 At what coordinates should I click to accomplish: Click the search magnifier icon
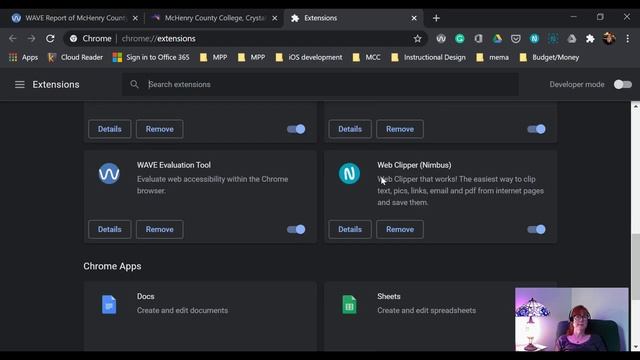tap(134, 84)
